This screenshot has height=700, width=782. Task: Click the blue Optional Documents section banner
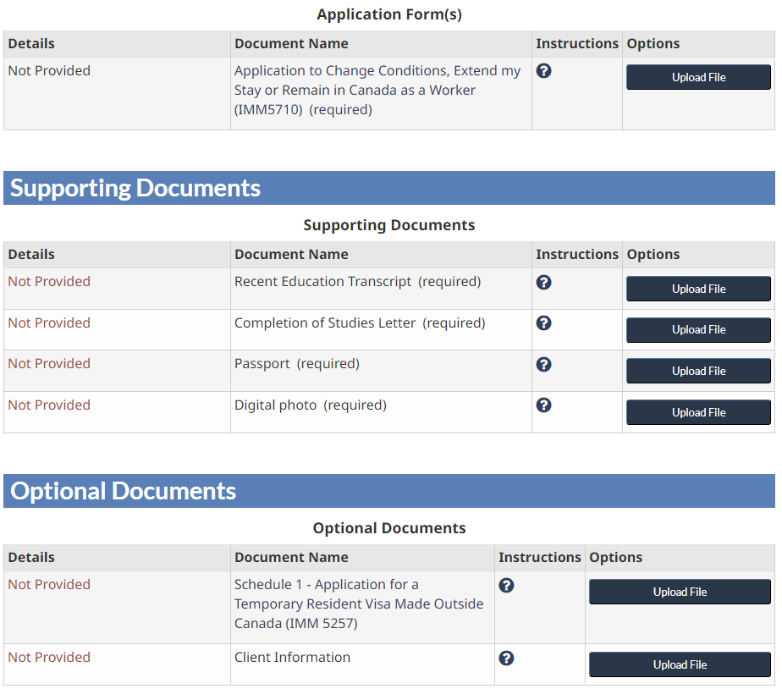coord(389,491)
